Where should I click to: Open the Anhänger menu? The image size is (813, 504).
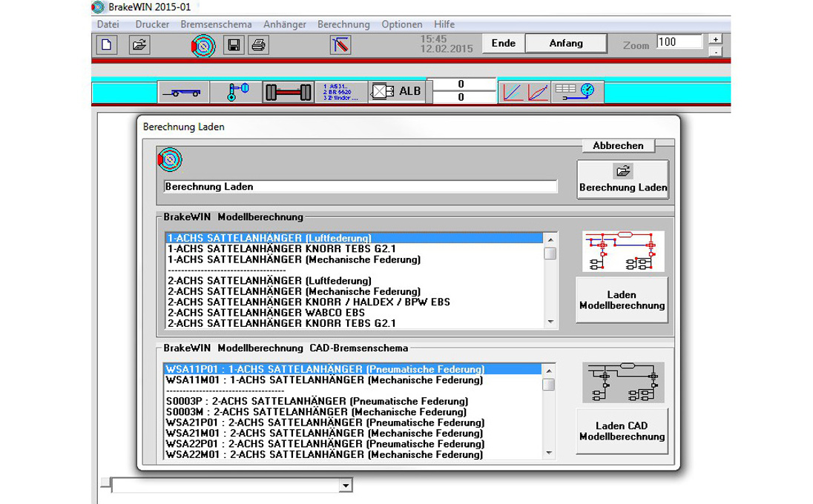[285, 24]
